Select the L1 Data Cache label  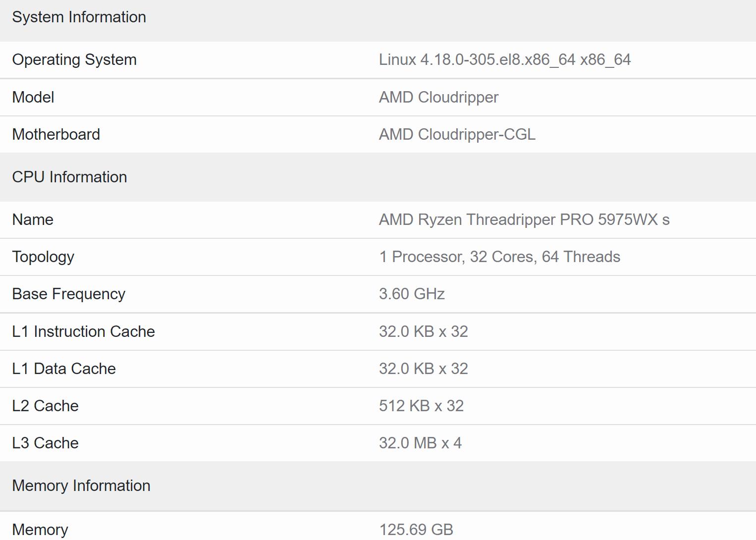(64, 369)
